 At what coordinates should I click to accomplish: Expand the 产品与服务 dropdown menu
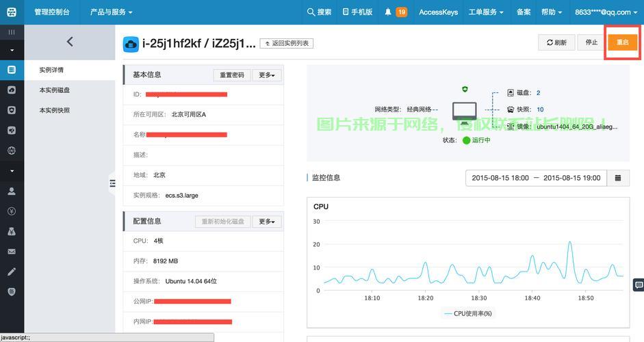pos(112,12)
